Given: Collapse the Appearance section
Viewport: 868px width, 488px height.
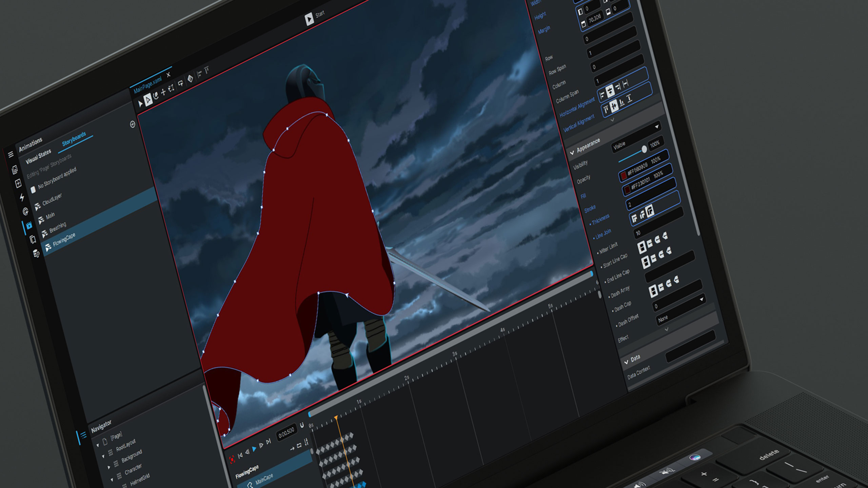Looking at the screenshot, I should (572, 153).
